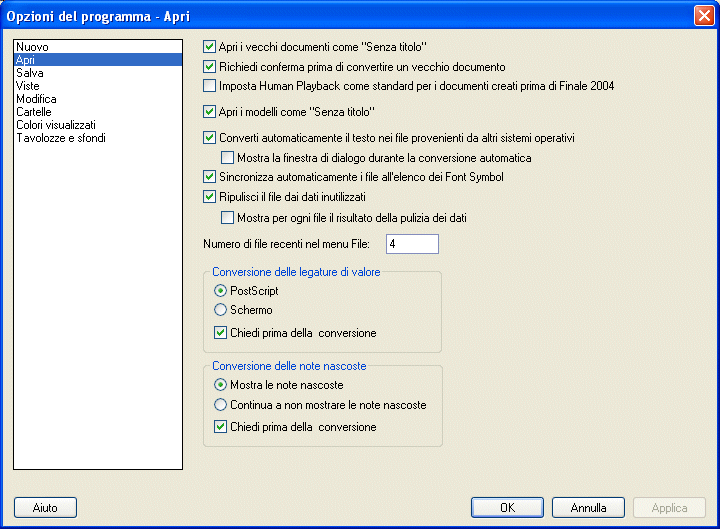Screen dimensions: 720x529
Task: Click the Annulla button
Action: [588, 507]
